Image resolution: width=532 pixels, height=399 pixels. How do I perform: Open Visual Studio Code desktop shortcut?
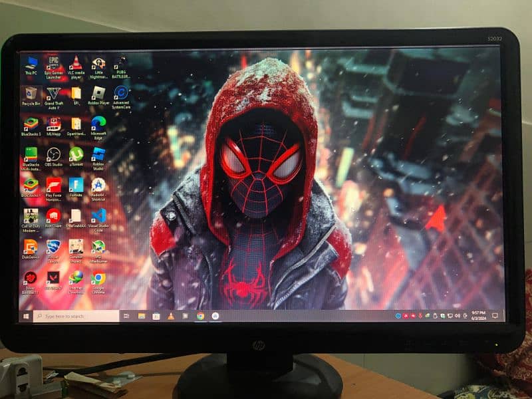click(98, 215)
